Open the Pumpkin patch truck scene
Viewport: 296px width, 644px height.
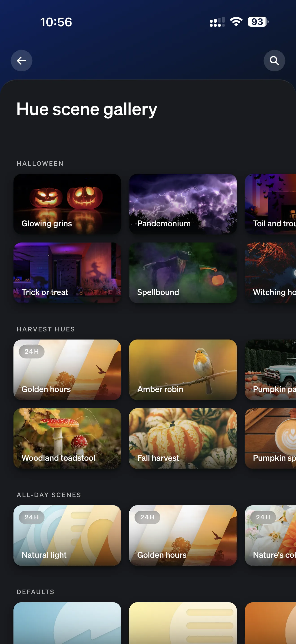point(270,370)
